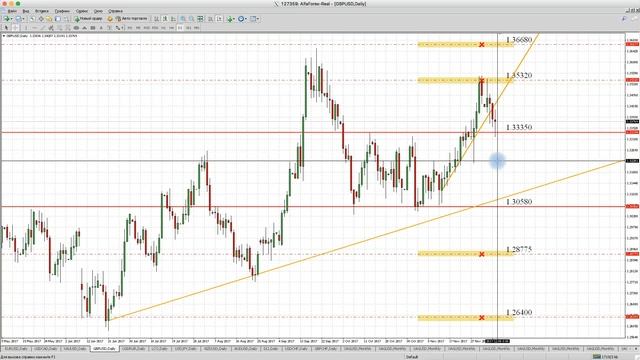Switch to the USDCHF,Daily chart tab
Viewport: 640px width, 360px height.
[295, 349]
